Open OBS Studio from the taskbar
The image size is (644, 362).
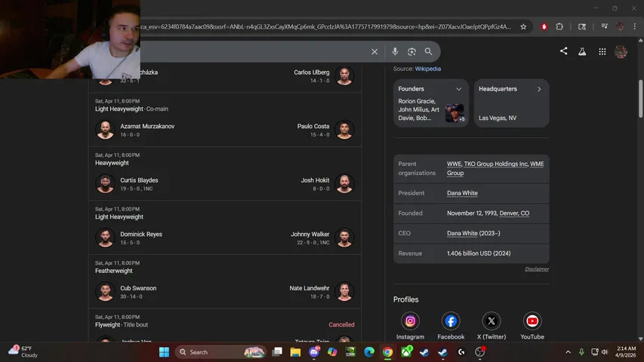point(479,352)
